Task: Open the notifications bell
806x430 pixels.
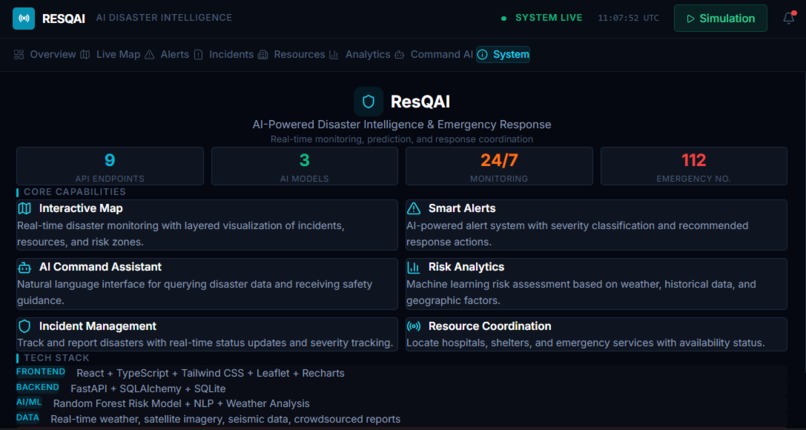Action: pyautogui.click(x=789, y=18)
